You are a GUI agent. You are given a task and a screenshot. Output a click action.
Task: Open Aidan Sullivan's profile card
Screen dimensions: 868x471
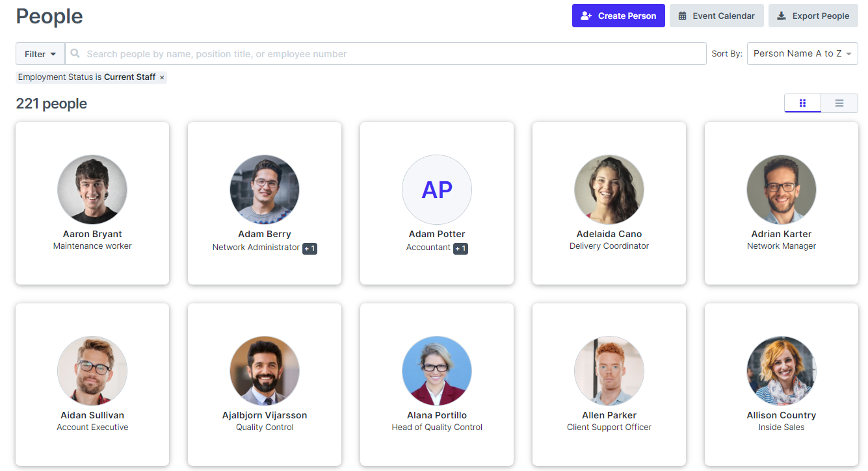[x=92, y=384]
